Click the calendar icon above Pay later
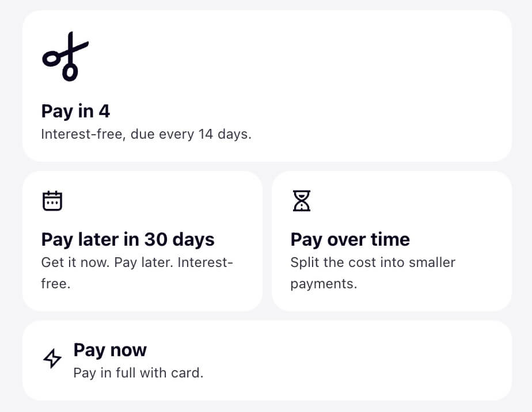 coord(52,201)
